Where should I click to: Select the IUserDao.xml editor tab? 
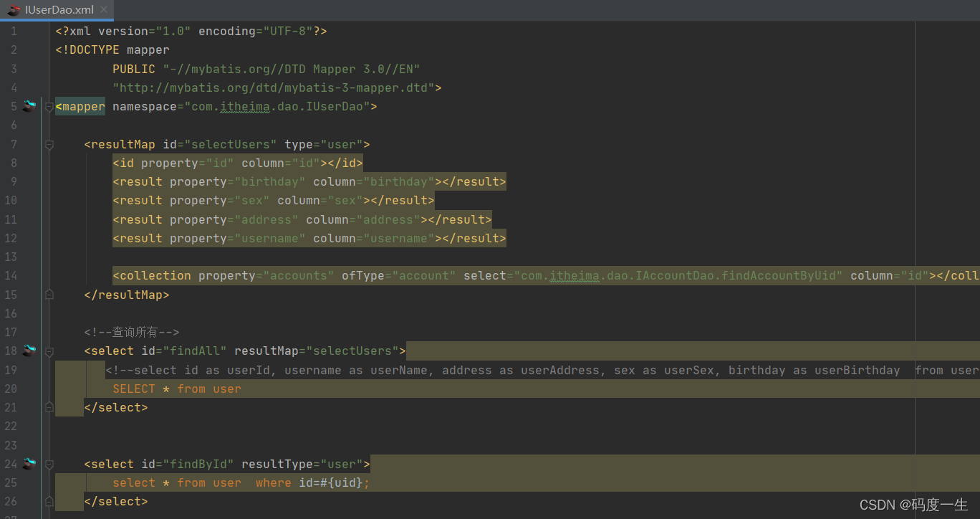click(x=55, y=10)
